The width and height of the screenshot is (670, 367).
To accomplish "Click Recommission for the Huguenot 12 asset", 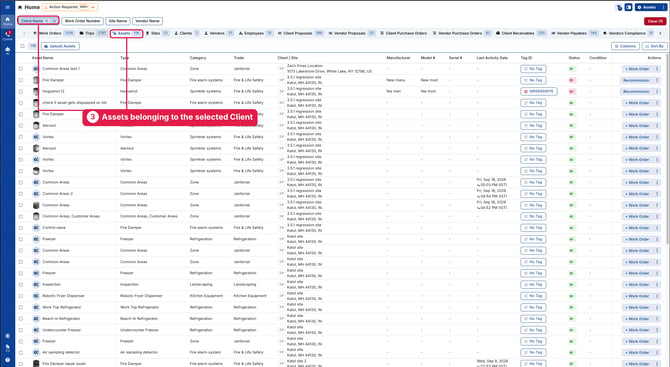I will pyautogui.click(x=636, y=91).
